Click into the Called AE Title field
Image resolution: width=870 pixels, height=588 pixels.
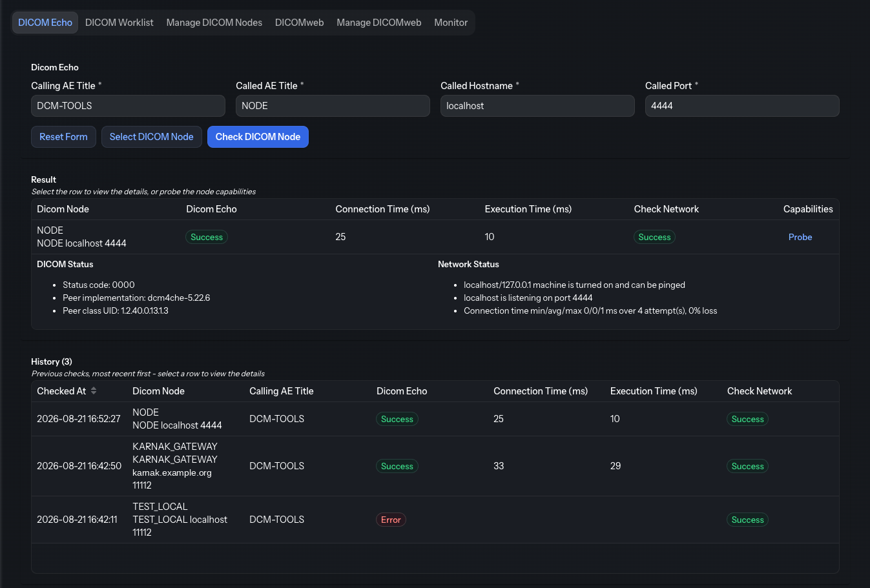coord(333,106)
